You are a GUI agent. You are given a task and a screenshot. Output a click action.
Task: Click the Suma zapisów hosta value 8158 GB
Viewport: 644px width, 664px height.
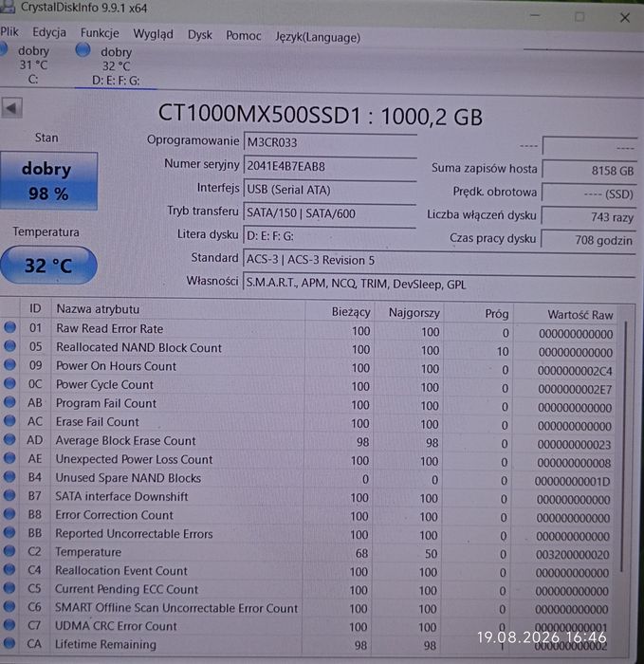point(589,170)
